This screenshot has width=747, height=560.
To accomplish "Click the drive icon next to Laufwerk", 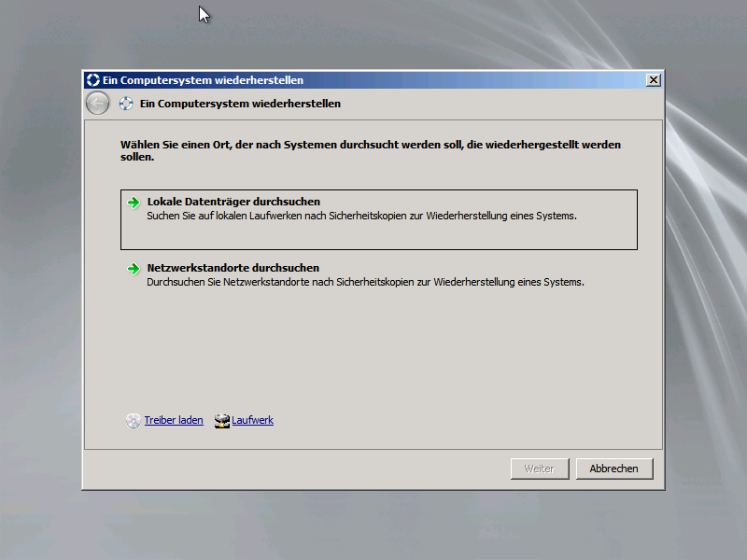I will pyautogui.click(x=222, y=421).
